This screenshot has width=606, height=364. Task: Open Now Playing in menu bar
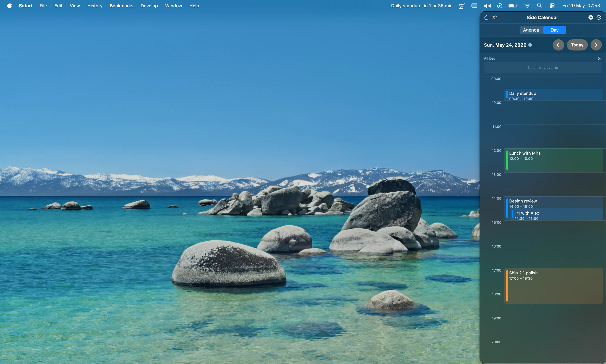coord(500,6)
